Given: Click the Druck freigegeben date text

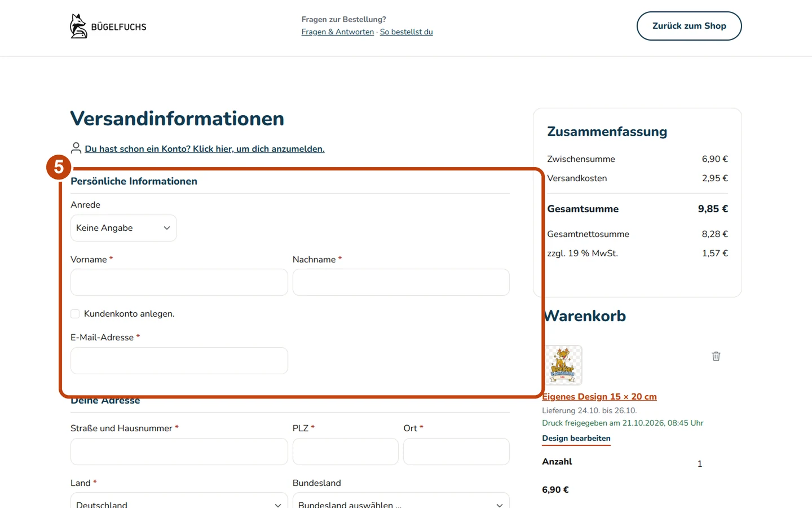Looking at the screenshot, I should [x=623, y=423].
